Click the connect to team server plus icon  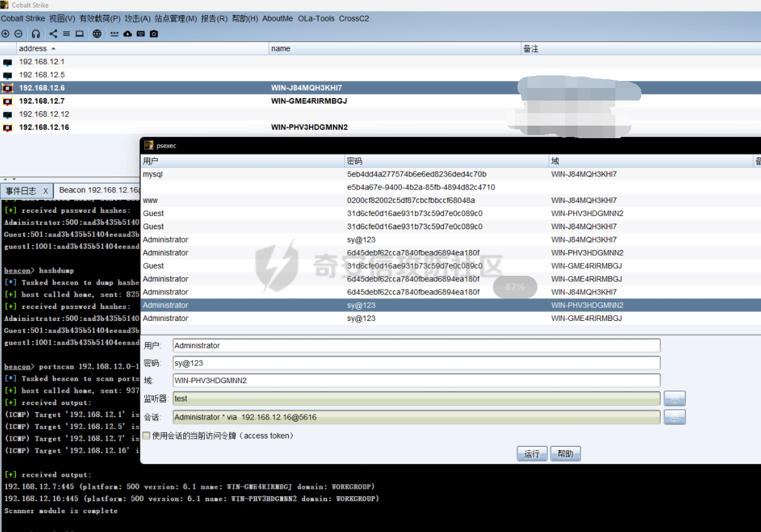pyautogui.click(x=6, y=34)
